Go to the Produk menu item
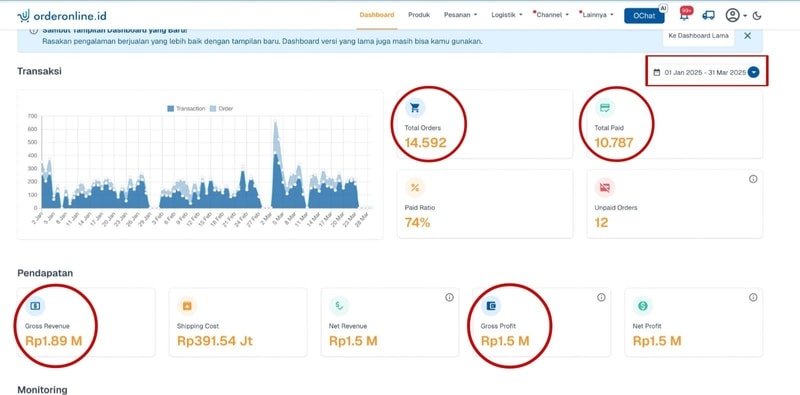This screenshot has height=395, width=800. pyautogui.click(x=419, y=15)
